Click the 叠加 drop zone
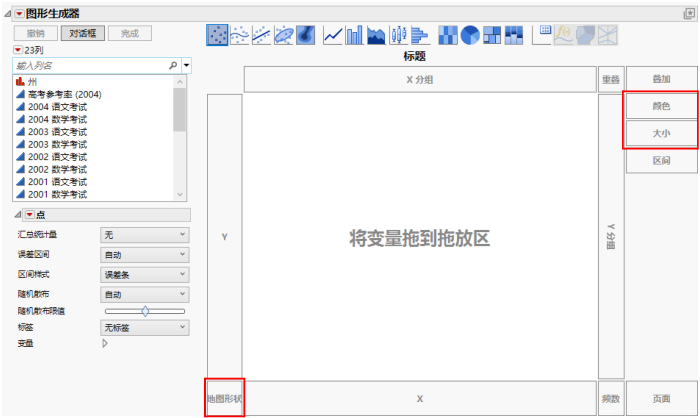Screen dimensions: 700x418 [x=662, y=79]
